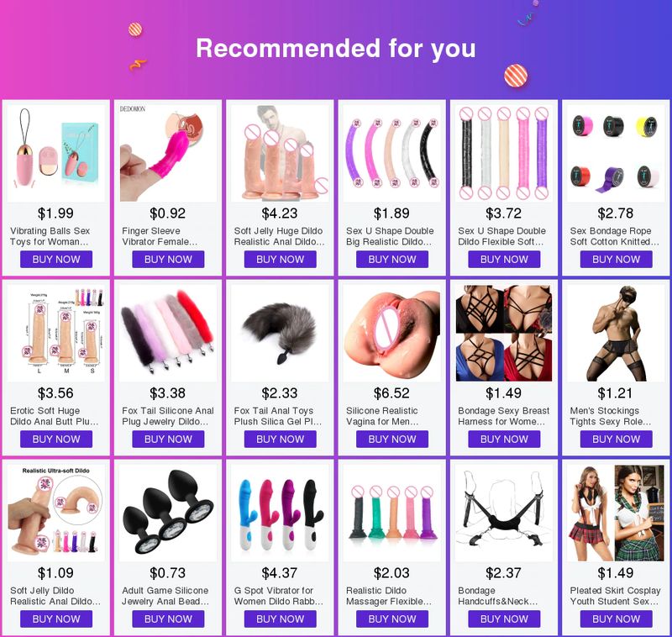Click BUY NOW under the $1.21 item

tap(616, 439)
